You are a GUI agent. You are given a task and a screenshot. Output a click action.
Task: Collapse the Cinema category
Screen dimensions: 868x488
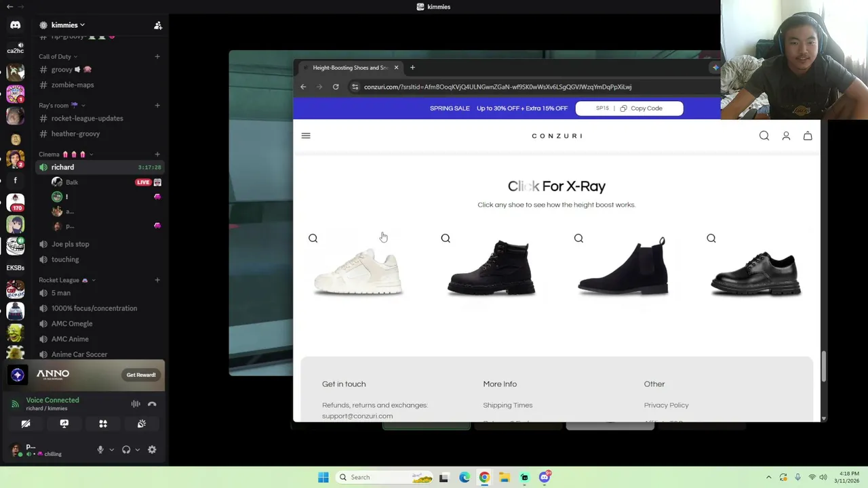click(x=66, y=154)
